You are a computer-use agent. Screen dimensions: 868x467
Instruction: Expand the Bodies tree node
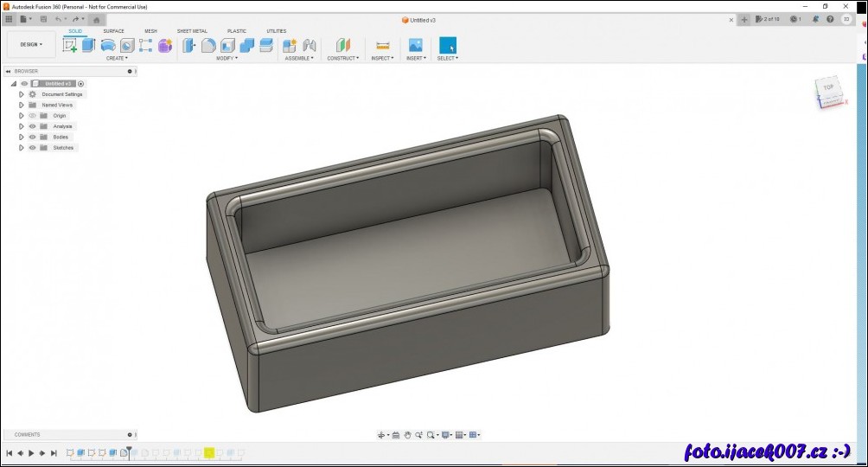click(22, 137)
